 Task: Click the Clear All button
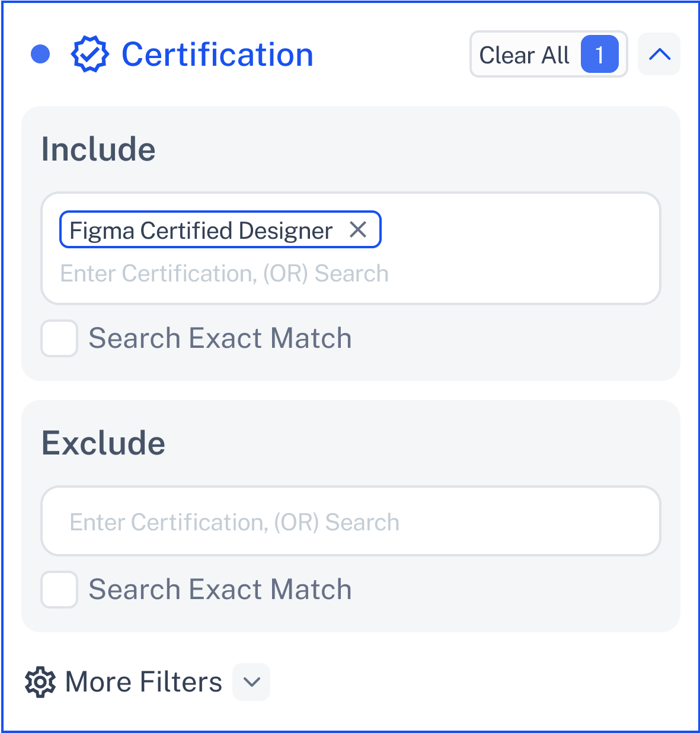pos(548,55)
